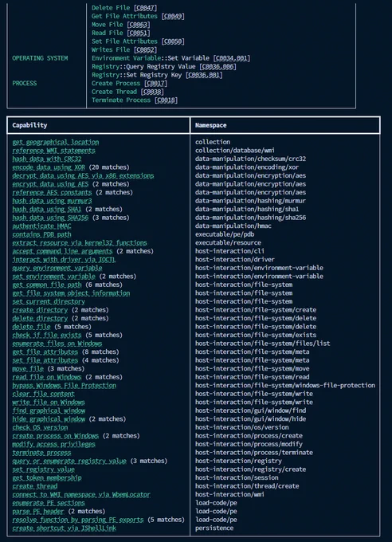Open 'encrypt data using AES' link
Image resolution: width=392 pixels, height=542 pixels.
[x=50, y=184]
